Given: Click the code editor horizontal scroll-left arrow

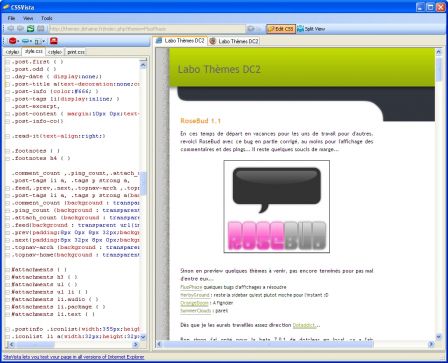Looking at the screenshot, I should [10, 344].
